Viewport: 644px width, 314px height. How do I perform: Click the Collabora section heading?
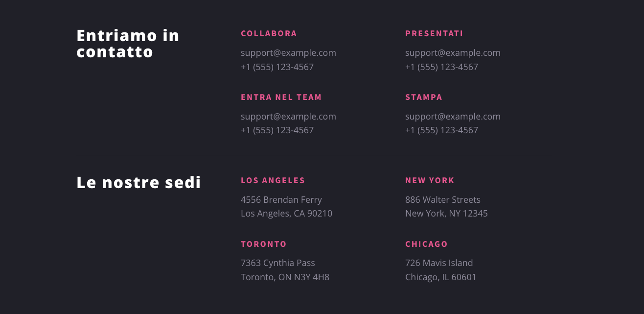coord(269,34)
